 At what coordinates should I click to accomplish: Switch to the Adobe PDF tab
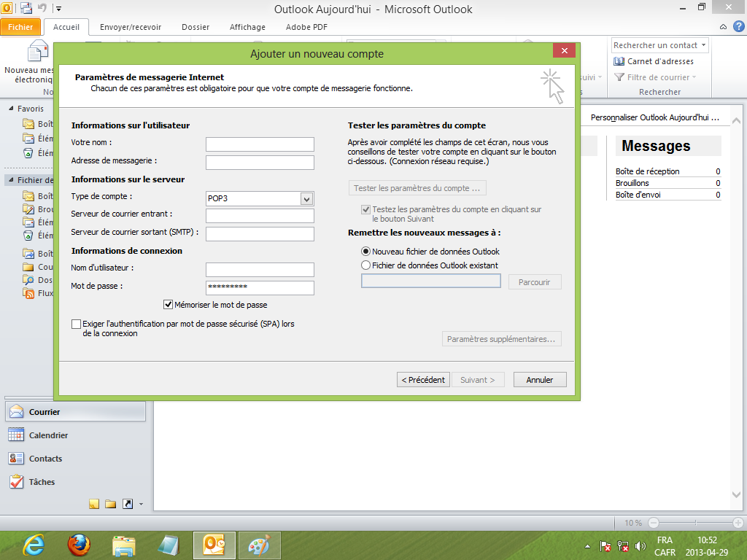[x=306, y=27]
